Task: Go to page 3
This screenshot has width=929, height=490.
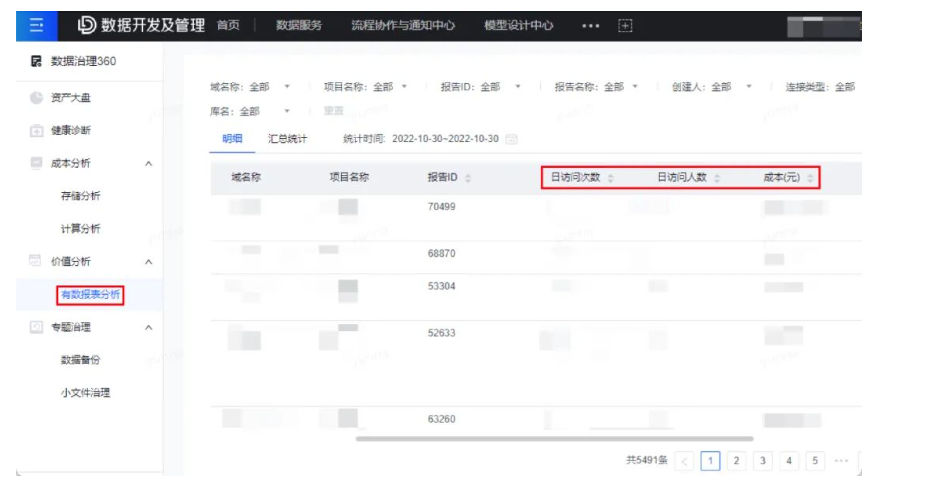Action: click(763, 461)
